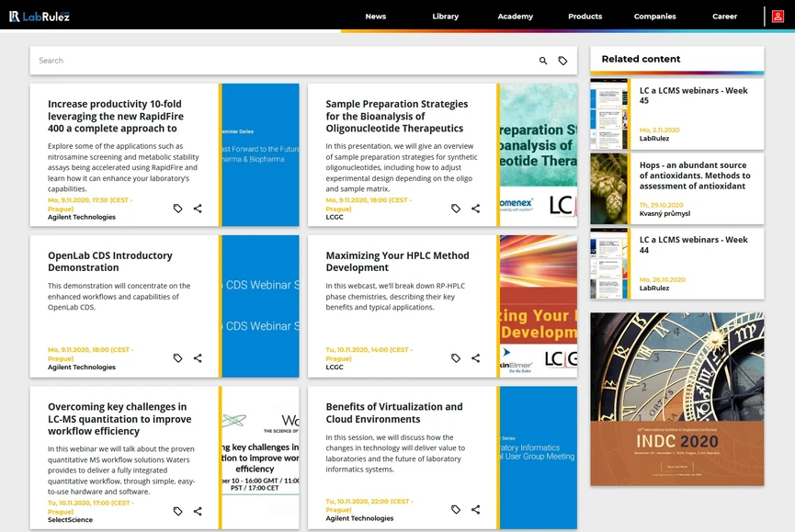Open the tag filter icon beside search
The width and height of the screenshot is (795, 532).
tap(563, 60)
